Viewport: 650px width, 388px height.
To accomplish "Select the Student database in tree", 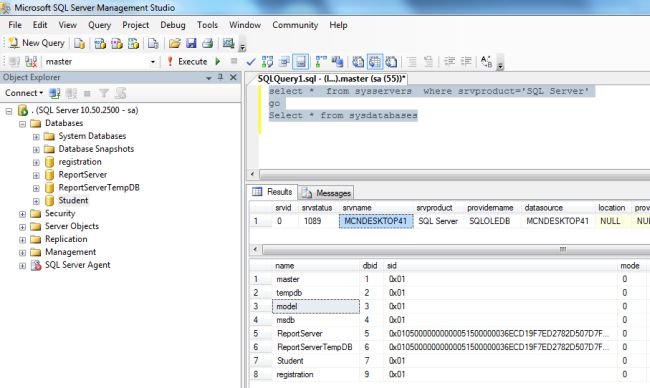I will click(x=73, y=200).
